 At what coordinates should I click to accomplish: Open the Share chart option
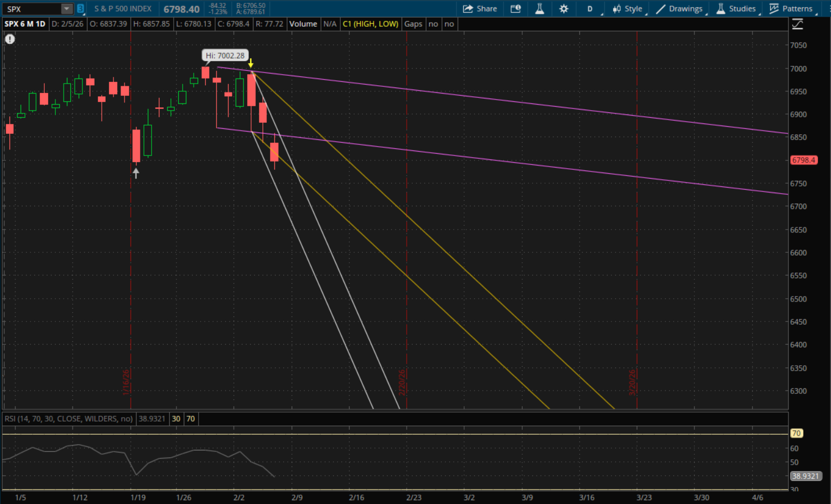coord(480,9)
